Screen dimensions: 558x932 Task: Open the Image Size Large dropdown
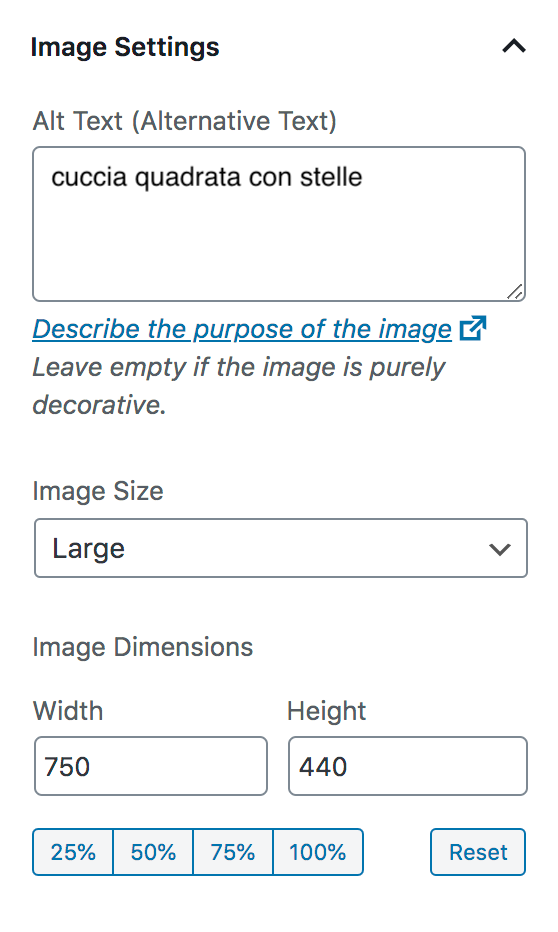click(x=280, y=548)
